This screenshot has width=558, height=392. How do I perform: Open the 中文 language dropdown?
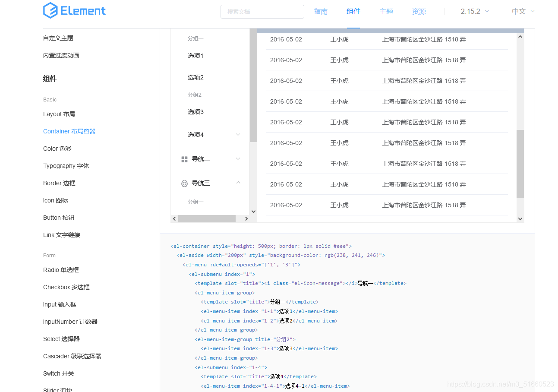point(523,12)
